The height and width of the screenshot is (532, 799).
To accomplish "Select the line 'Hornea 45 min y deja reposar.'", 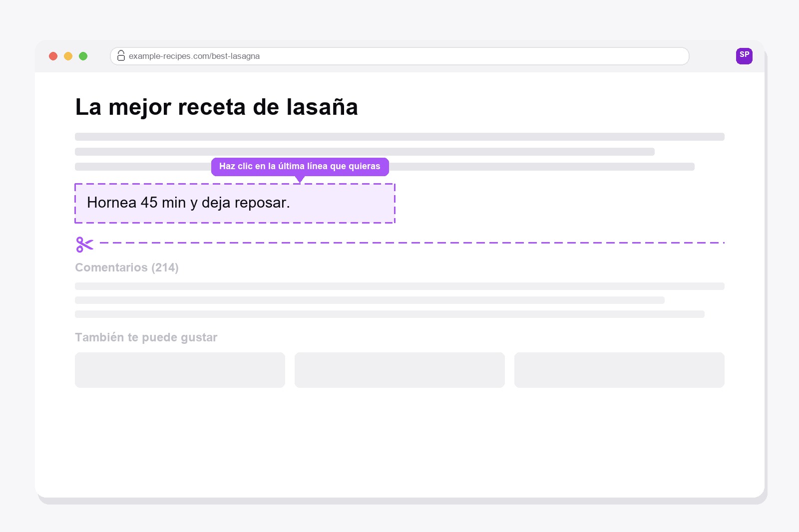I will (x=235, y=203).
